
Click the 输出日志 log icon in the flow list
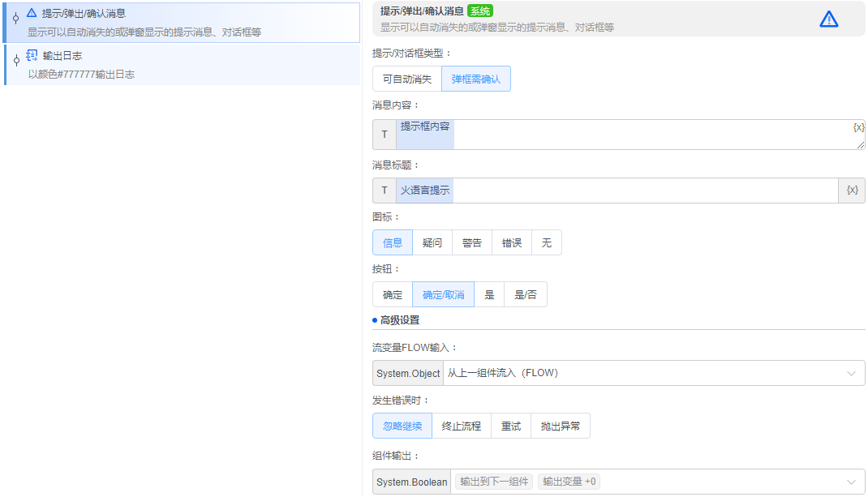[x=31, y=56]
